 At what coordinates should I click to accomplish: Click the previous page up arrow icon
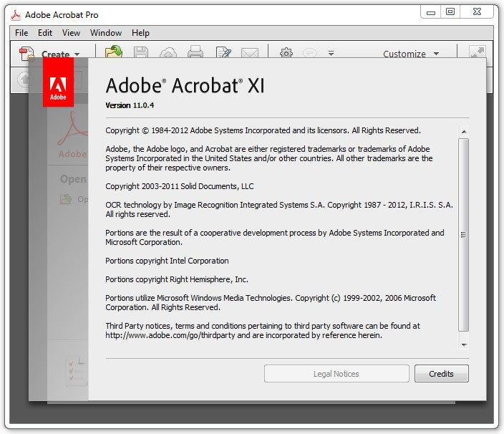(x=24, y=79)
